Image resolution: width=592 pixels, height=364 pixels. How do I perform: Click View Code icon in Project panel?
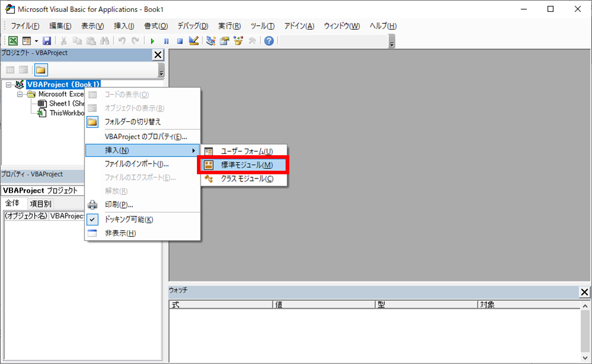(x=10, y=70)
